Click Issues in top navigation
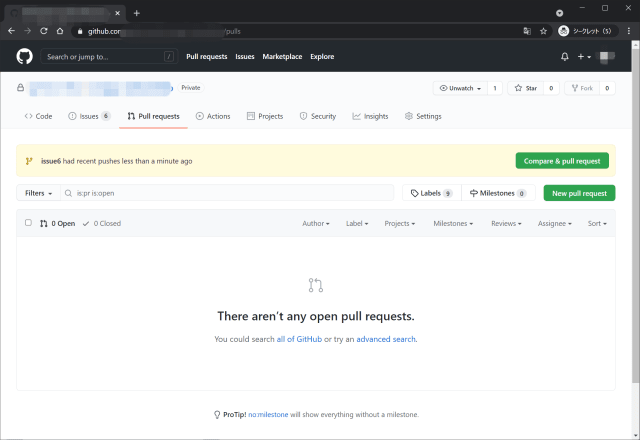This screenshot has height=440, width=640. [x=245, y=57]
